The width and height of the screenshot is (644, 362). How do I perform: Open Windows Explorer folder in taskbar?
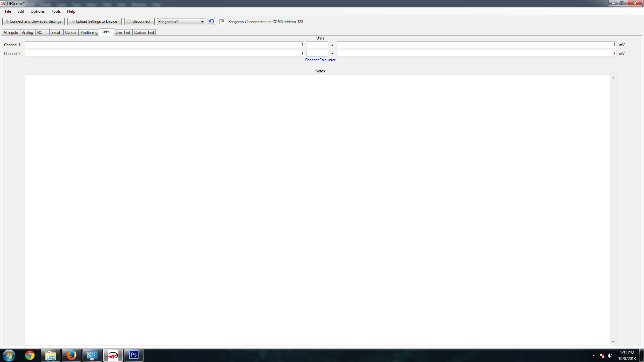coord(51,355)
